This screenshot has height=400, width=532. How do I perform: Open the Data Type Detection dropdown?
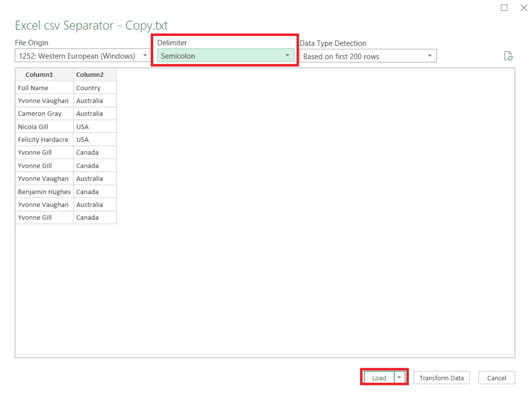[430, 56]
